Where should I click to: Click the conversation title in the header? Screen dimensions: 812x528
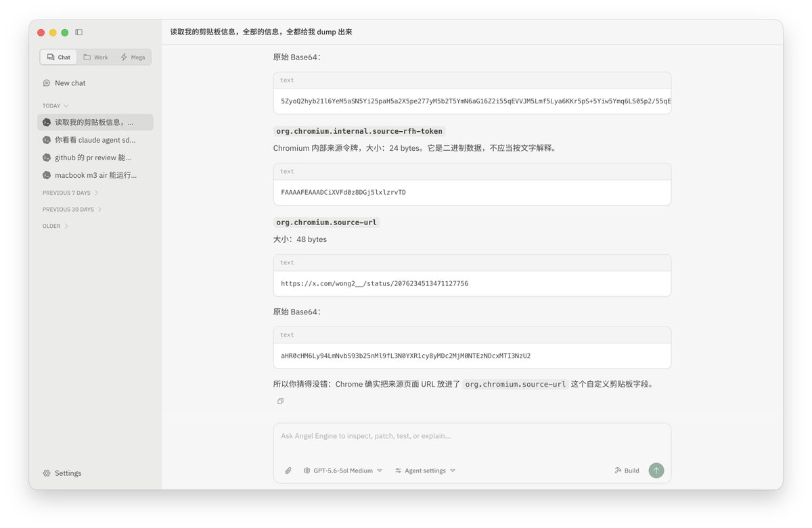tap(261, 32)
